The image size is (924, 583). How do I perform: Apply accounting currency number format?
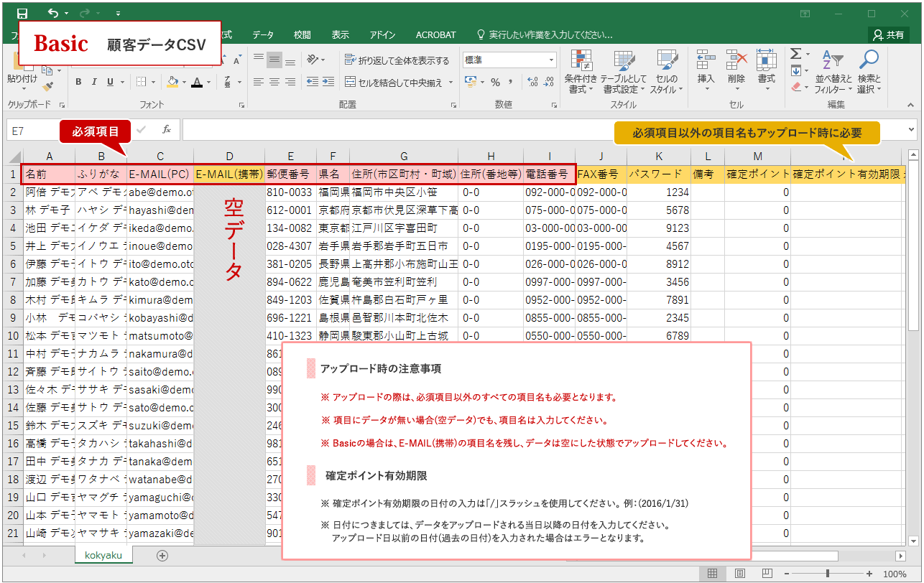471,82
